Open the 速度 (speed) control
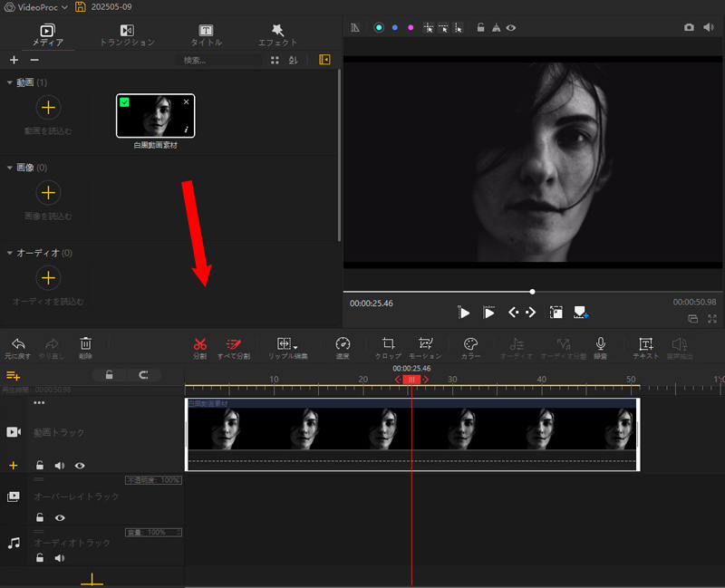This screenshot has width=725, height=588. point(343,345)
